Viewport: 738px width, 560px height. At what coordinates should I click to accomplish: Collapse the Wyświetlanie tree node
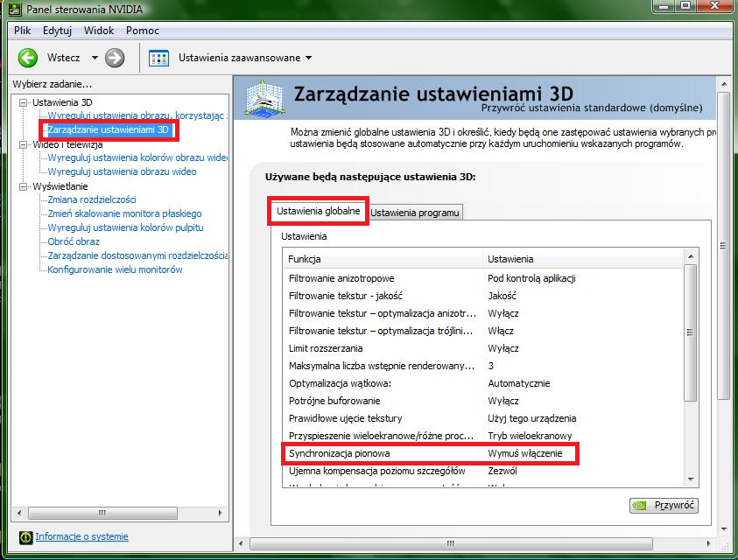click(23, 187)
